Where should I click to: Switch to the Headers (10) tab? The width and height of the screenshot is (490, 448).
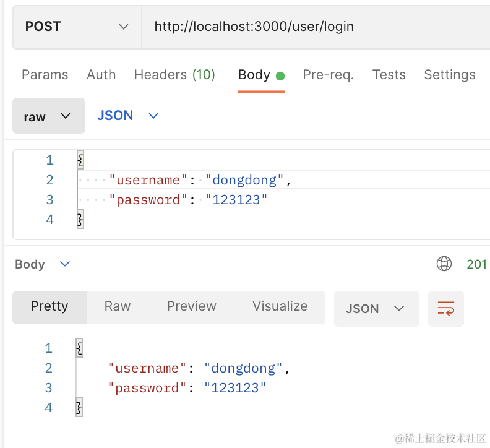(174, 75)
